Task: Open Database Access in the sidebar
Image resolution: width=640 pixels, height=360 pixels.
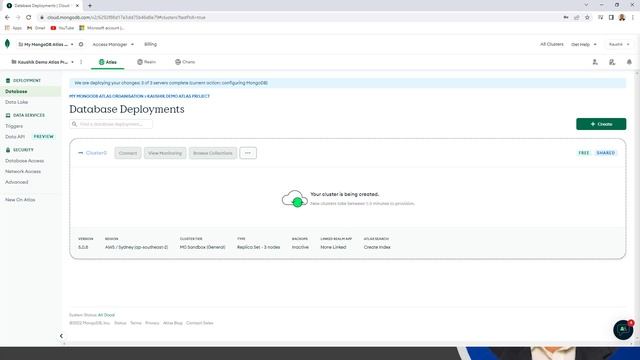Action: tap(24, 161)
